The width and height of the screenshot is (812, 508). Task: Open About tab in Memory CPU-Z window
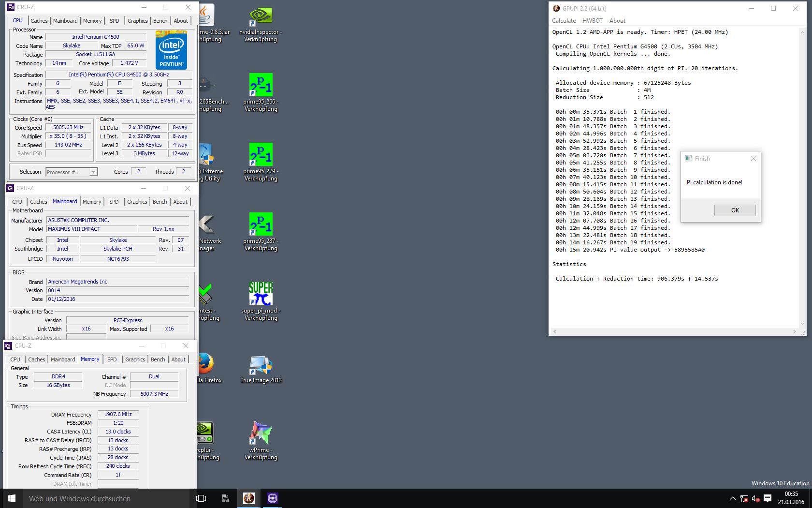pos(178,359)
